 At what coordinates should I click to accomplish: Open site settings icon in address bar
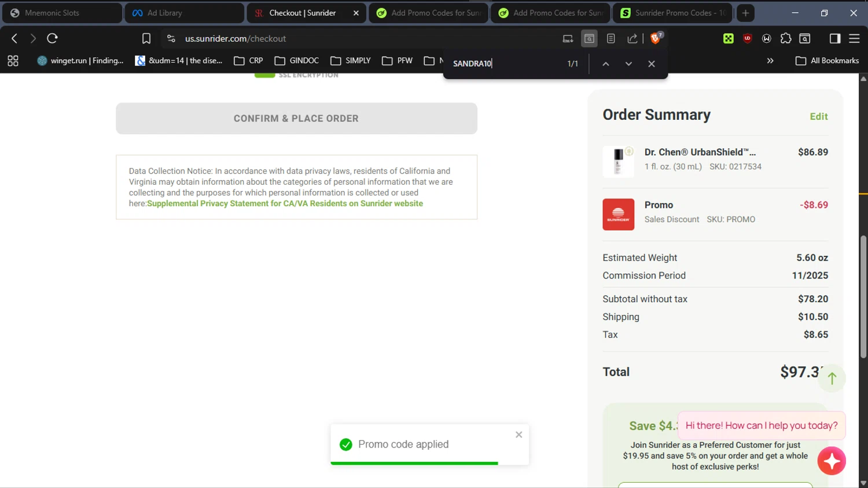pos(171,39)
